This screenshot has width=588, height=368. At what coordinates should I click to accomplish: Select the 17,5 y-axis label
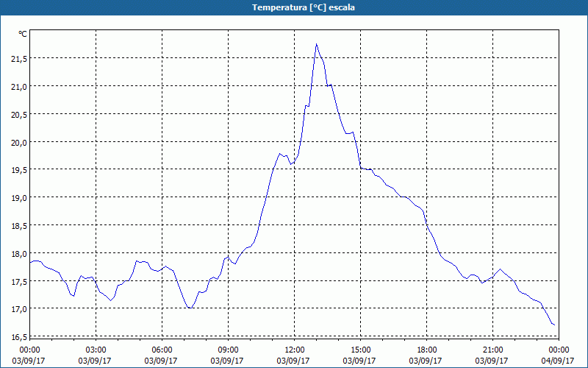[x=19, y=282]
